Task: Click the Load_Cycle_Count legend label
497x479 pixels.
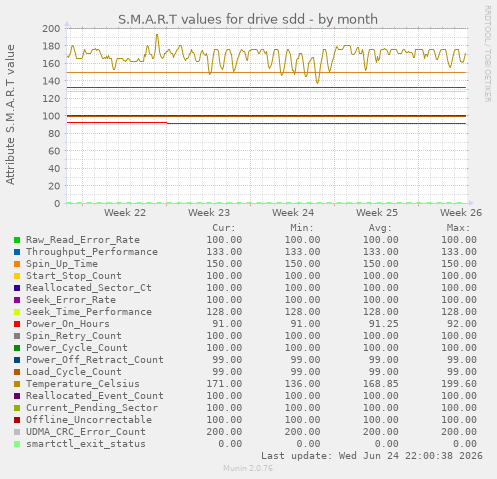Action: coord(74,372)
